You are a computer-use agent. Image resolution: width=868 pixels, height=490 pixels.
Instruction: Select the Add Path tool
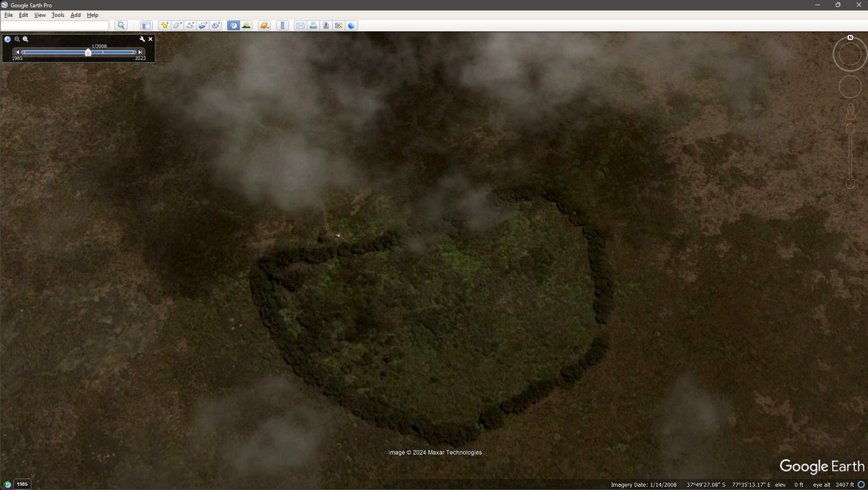(x=190, y=26)
